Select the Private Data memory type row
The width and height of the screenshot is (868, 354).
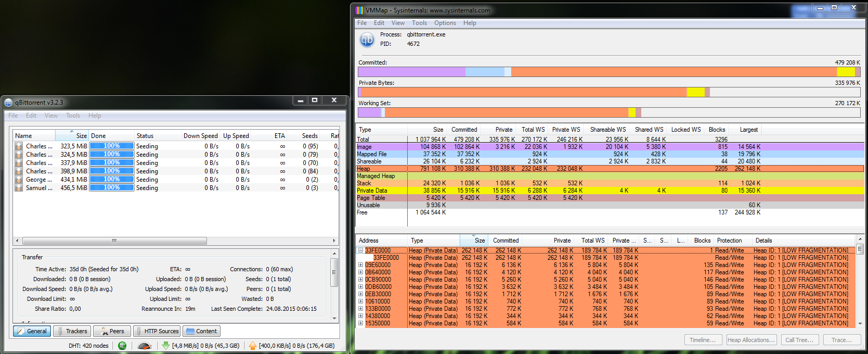point(610,191)
